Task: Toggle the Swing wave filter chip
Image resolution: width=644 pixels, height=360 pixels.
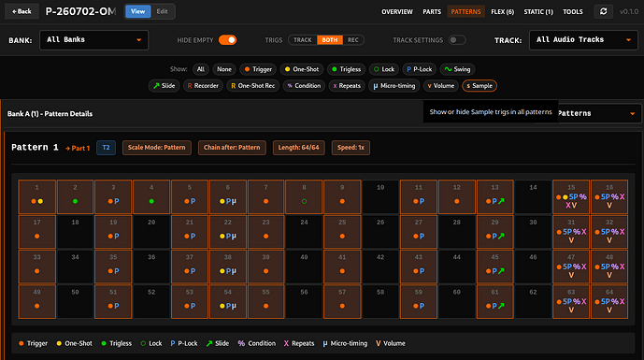Action: 457,69
